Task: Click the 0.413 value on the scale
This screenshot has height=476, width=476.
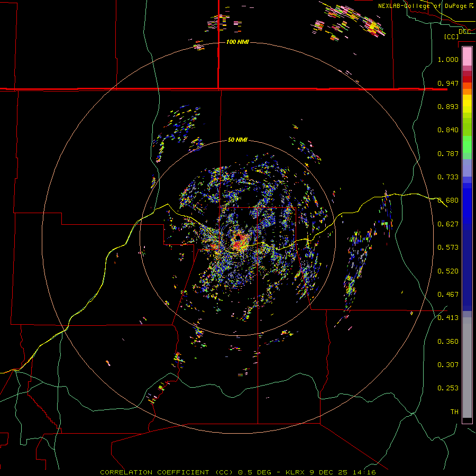Action: (x=448, y=317)
